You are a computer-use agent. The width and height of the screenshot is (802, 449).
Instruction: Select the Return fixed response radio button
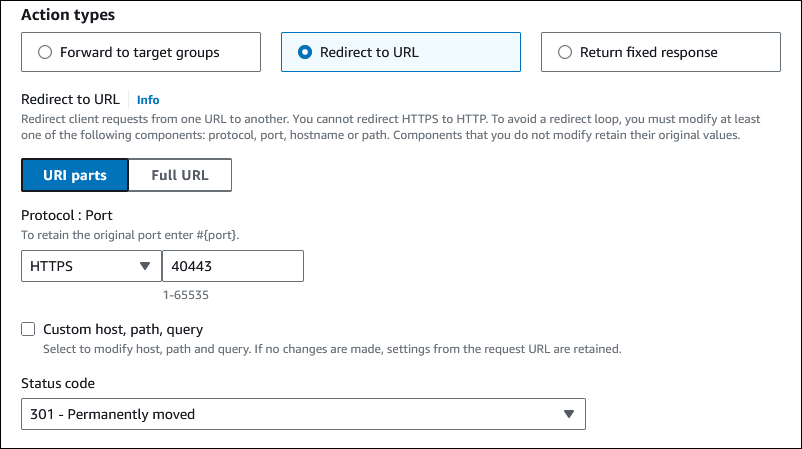565,52
